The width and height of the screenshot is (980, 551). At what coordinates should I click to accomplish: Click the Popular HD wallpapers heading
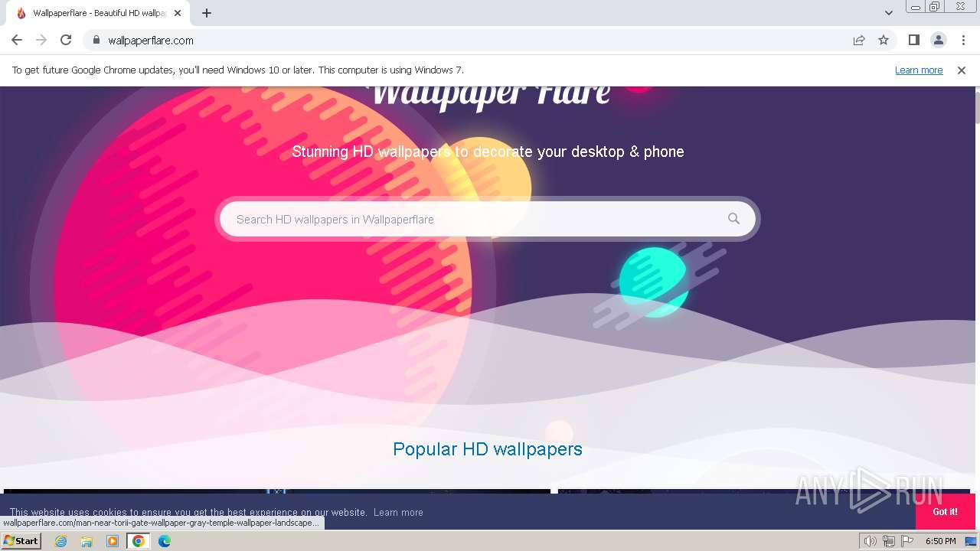pos(488,449)
